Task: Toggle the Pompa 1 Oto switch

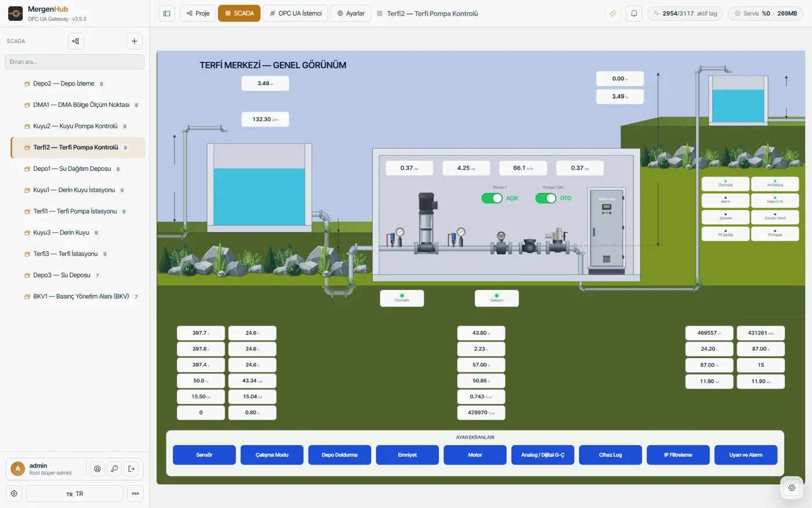Action: pos(546,198)
